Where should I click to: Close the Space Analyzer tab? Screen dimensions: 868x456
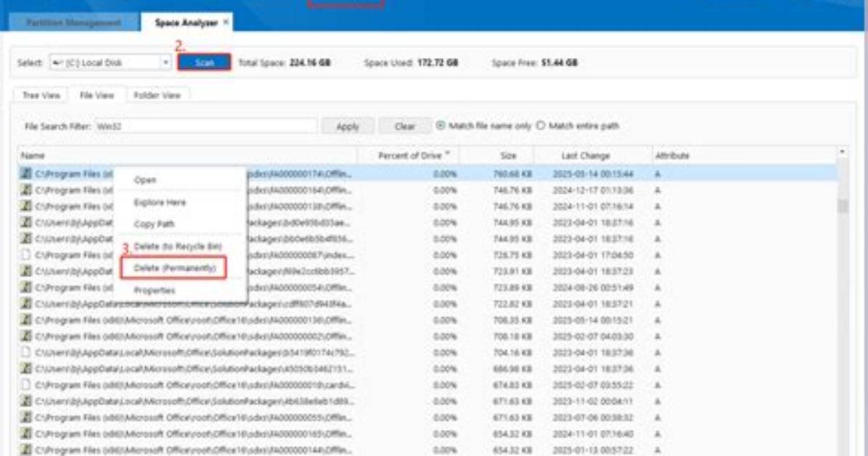click(x=226, y=23)
